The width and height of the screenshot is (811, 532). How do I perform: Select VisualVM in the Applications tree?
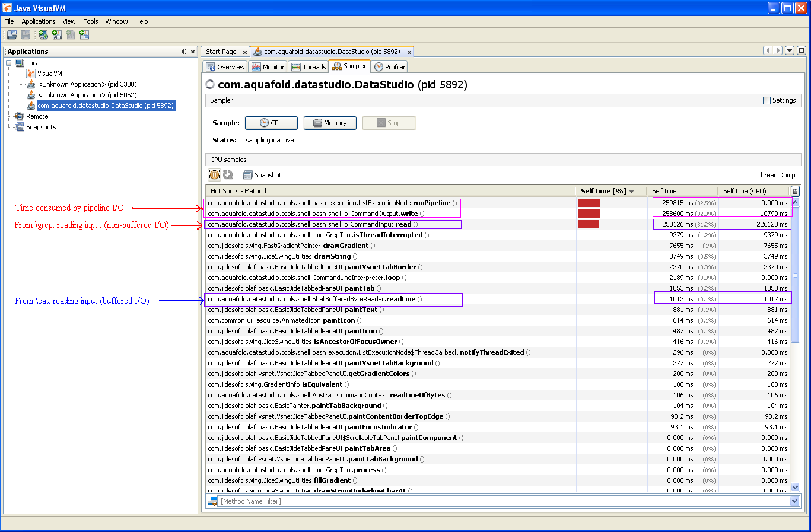[x=50, y=74]
